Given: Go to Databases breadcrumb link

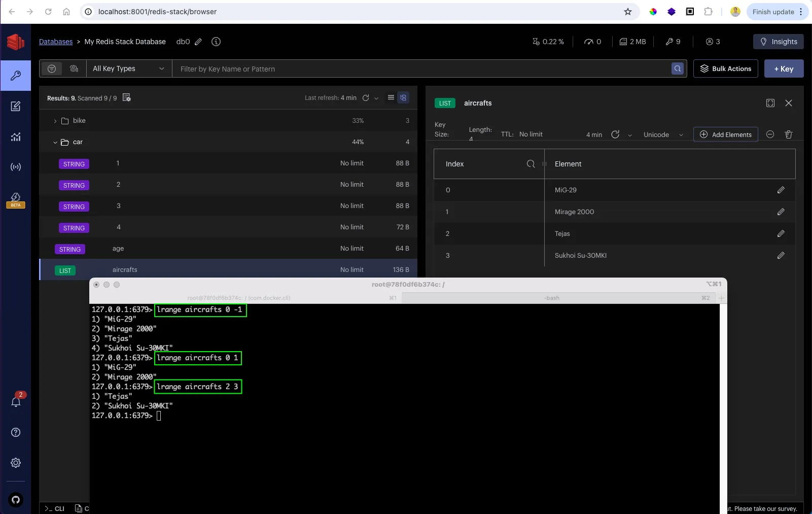Looking at the screenshot, I should [56, 42].
